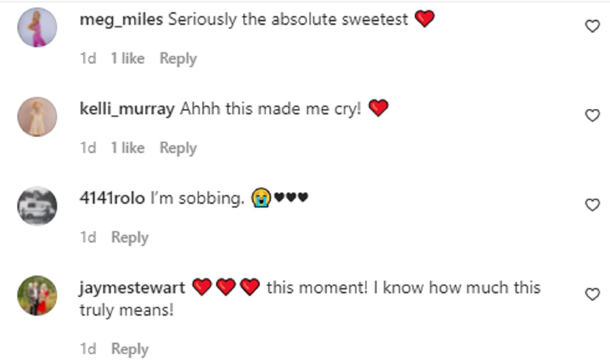Reply to 4141rolo's sobbing comment

130,237
